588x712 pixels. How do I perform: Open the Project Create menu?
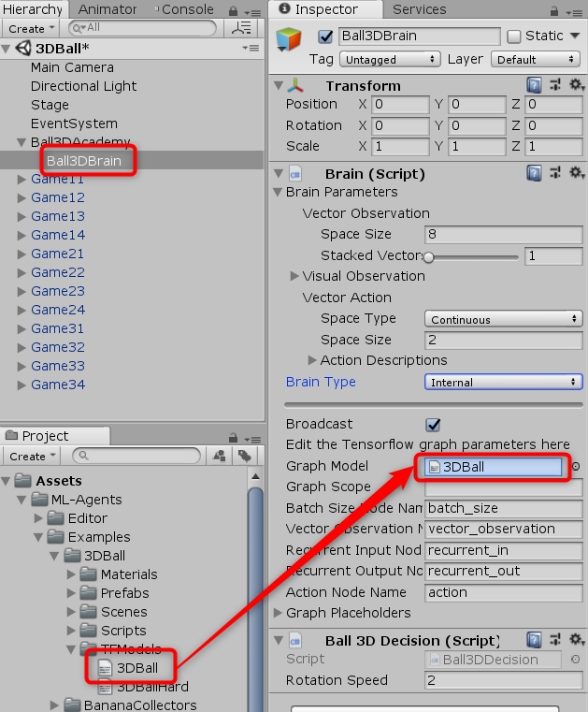click(x=32, y=457)
